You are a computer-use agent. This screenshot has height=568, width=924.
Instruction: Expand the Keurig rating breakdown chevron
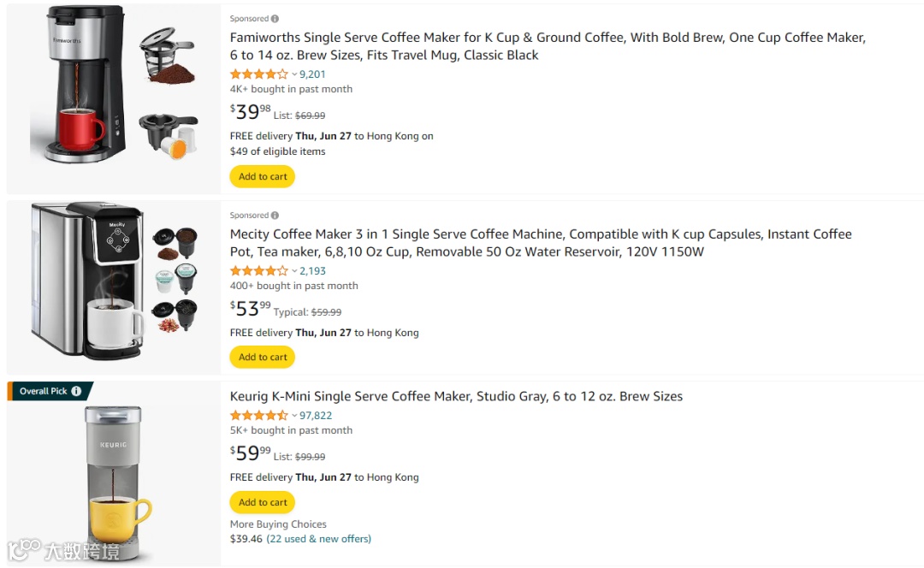294,416
